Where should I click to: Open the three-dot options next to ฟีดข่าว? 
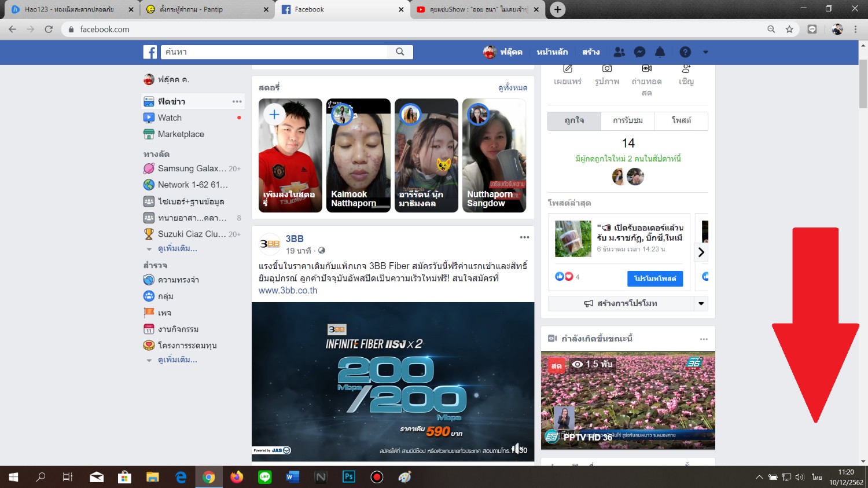237,101
